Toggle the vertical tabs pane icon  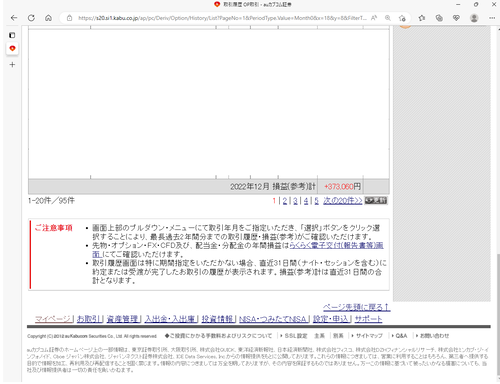click(12, 35)
